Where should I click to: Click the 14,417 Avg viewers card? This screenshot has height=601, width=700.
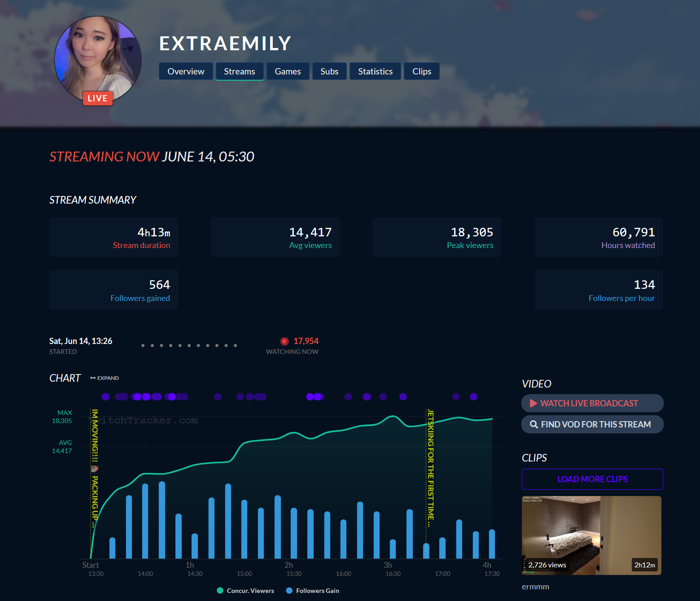pyautogui.click(x=276, y=237)
